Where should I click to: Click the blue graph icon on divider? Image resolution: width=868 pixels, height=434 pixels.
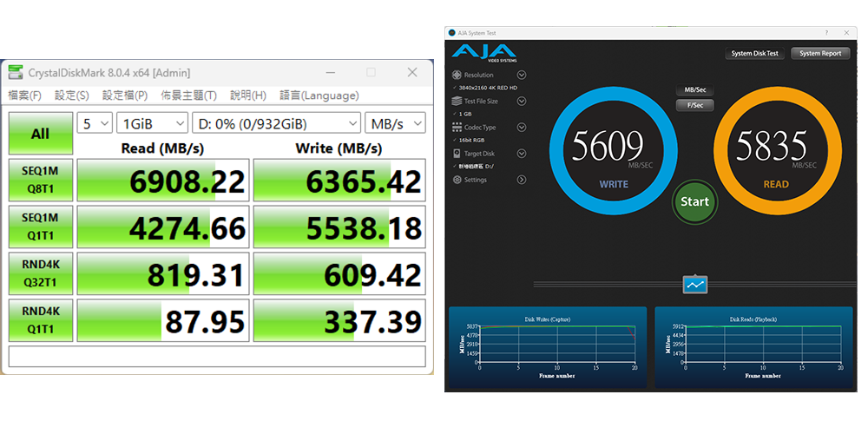[695, 284]
